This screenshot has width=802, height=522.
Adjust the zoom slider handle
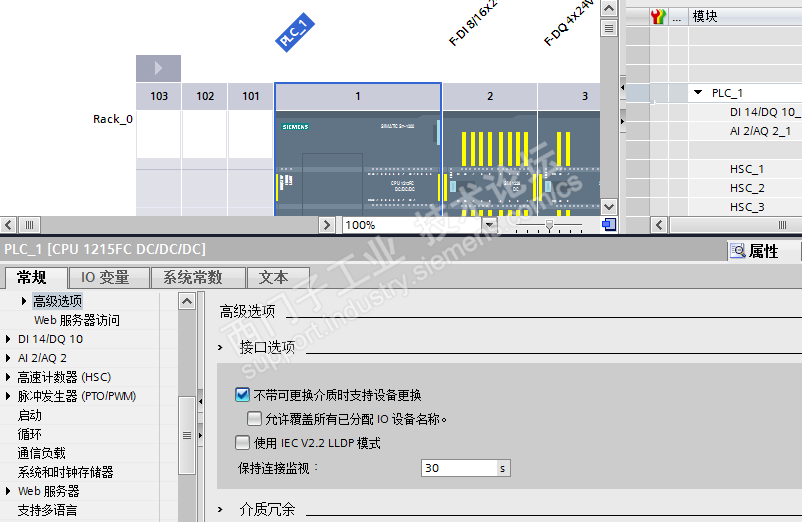pos(549,225)
